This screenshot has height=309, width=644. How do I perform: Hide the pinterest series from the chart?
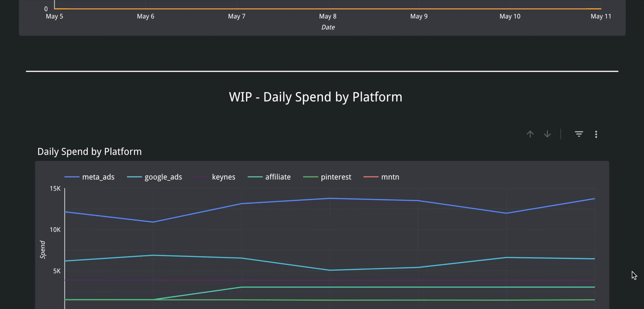(x=336, y=177)
